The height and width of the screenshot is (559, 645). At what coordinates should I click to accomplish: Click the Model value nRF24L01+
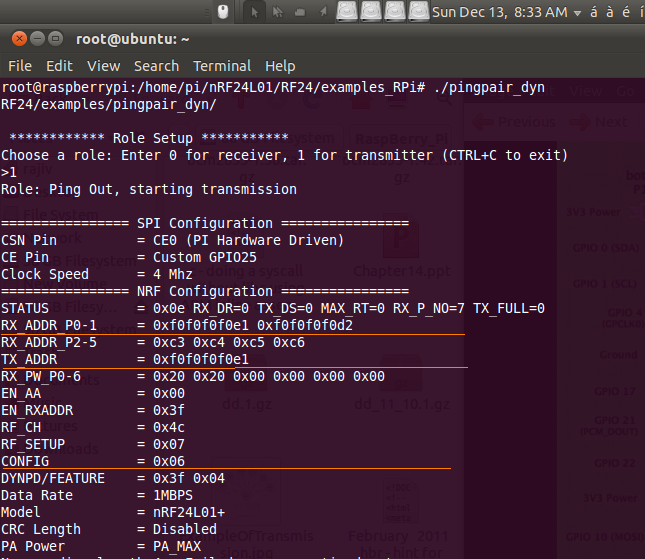point(189,513)
